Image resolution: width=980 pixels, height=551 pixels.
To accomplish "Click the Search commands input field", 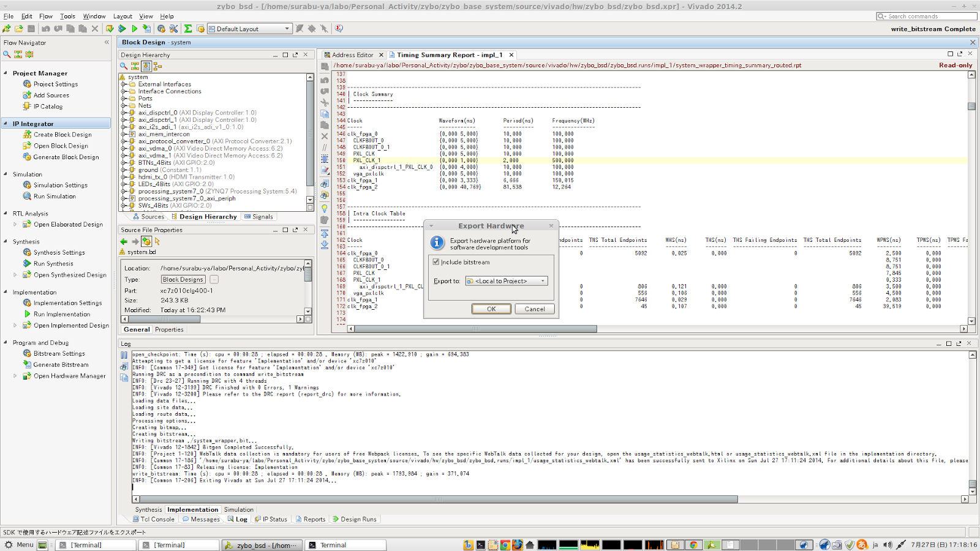I will click(x=926, y=17).
